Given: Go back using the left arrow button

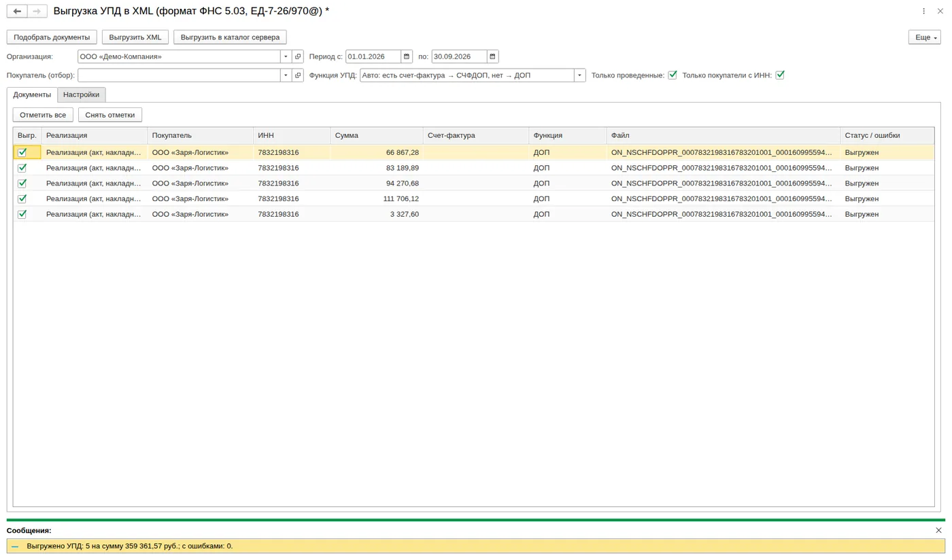Looking at the screenshot, I should tap(17, 11).
